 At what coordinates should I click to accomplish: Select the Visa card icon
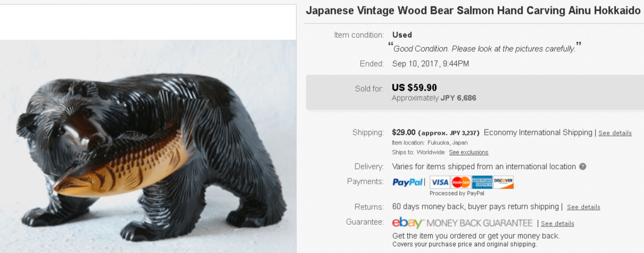(x=440, y=182)
